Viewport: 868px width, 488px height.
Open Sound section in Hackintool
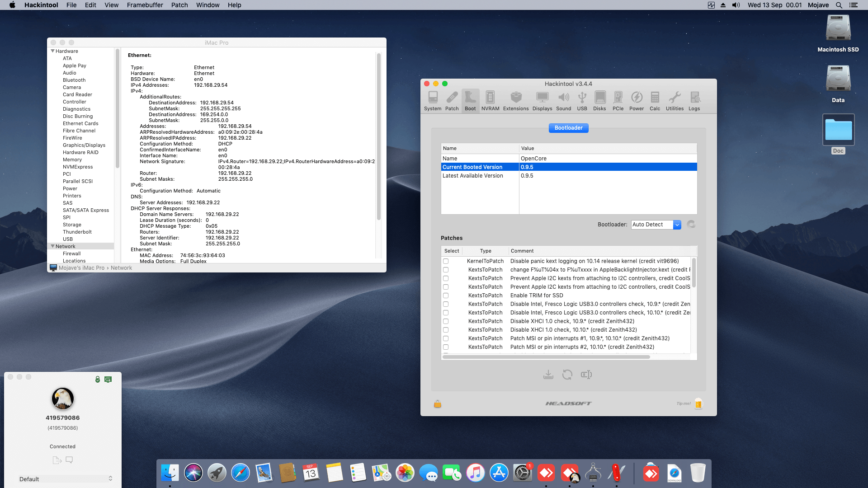click(x=563, y=101)
